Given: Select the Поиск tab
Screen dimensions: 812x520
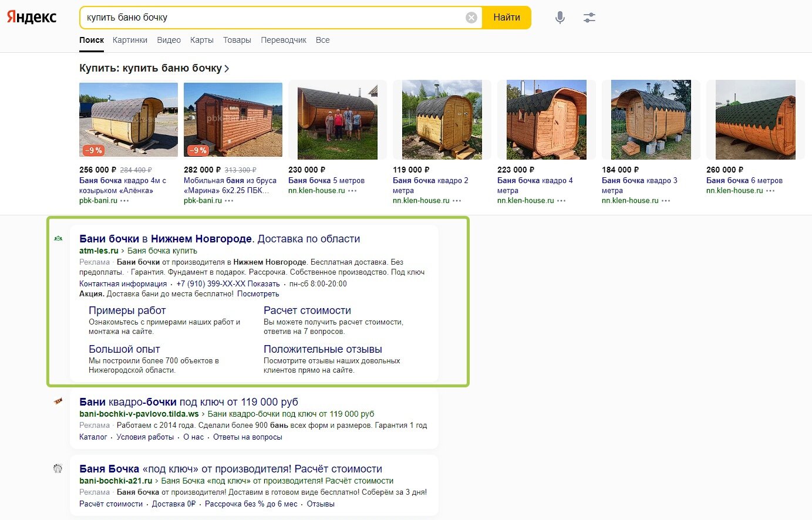Looking at the screenshot, I should click(92, 40).
